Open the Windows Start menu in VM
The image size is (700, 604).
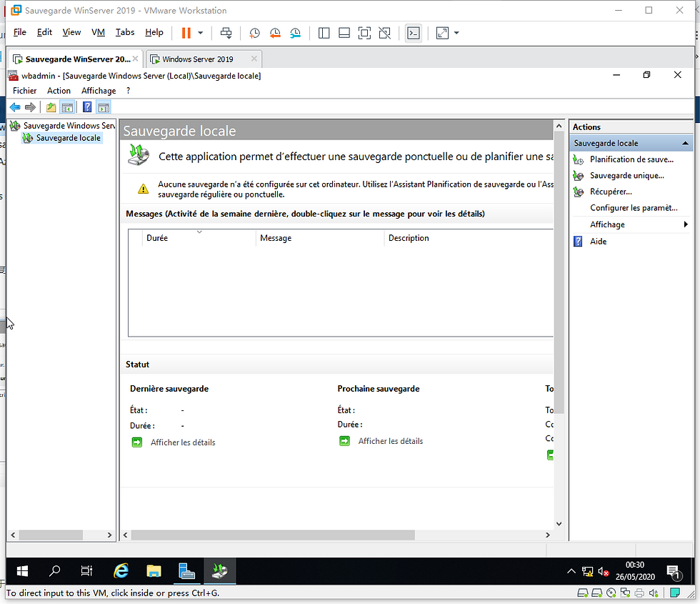point(22,571)
